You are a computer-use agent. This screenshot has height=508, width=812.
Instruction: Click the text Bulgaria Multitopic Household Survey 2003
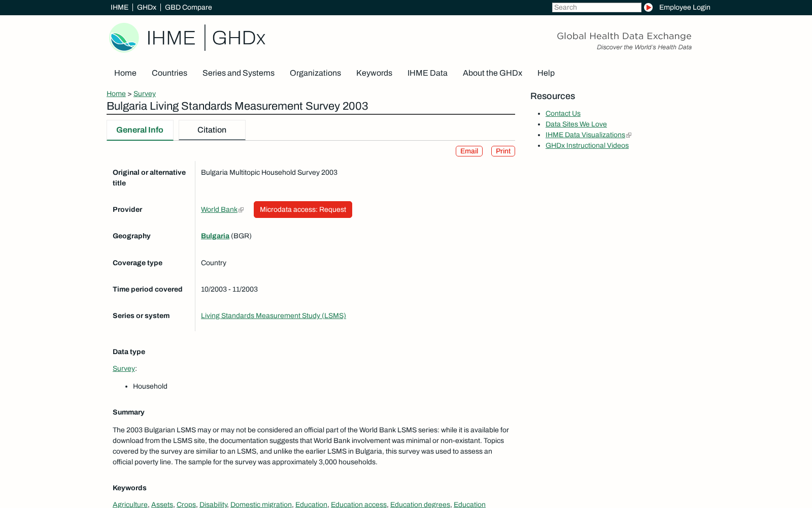(269, 173)
